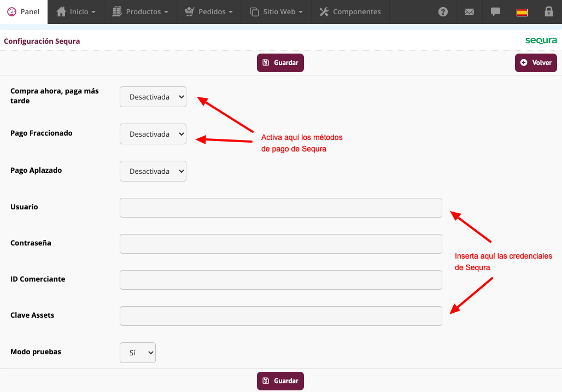562x392 pixels.
Task: Open the Modo pruebas dropdown
Action: [x=138, y=353]
